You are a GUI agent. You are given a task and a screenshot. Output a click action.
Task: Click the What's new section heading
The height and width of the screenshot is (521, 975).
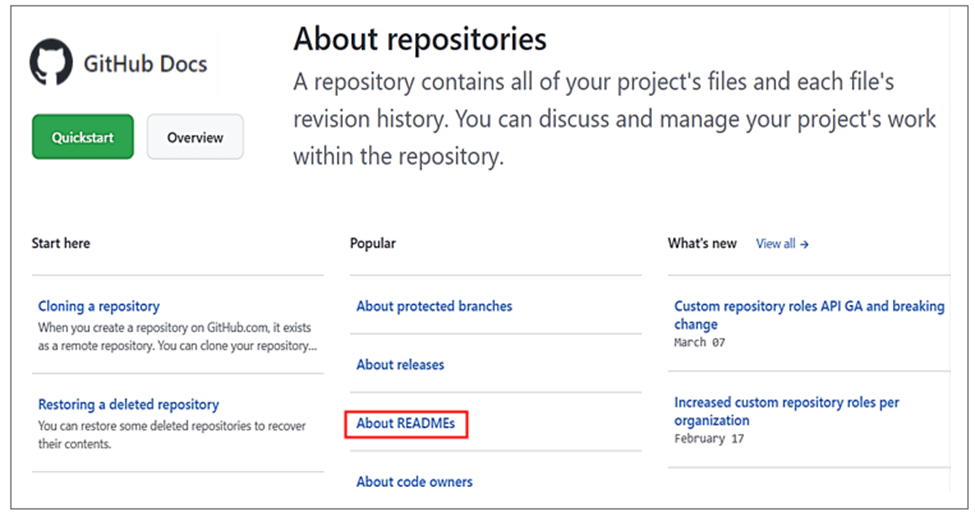(702, 243)
